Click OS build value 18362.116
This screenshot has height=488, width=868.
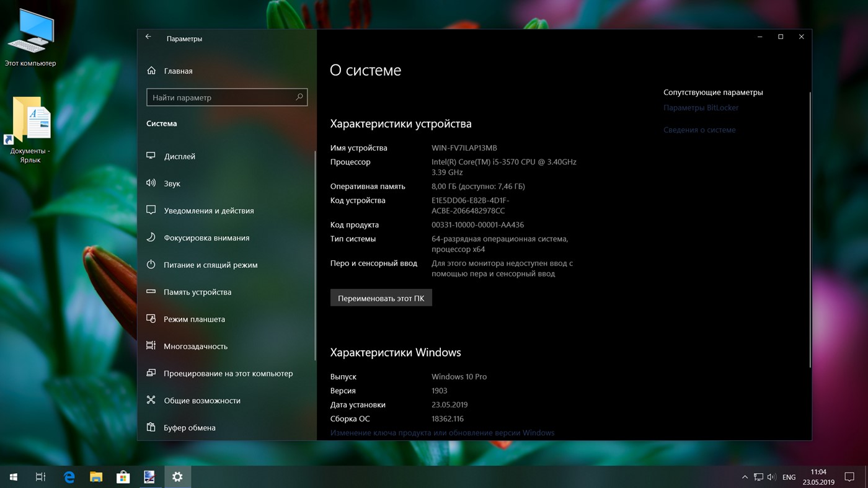[x=447, y=419]
